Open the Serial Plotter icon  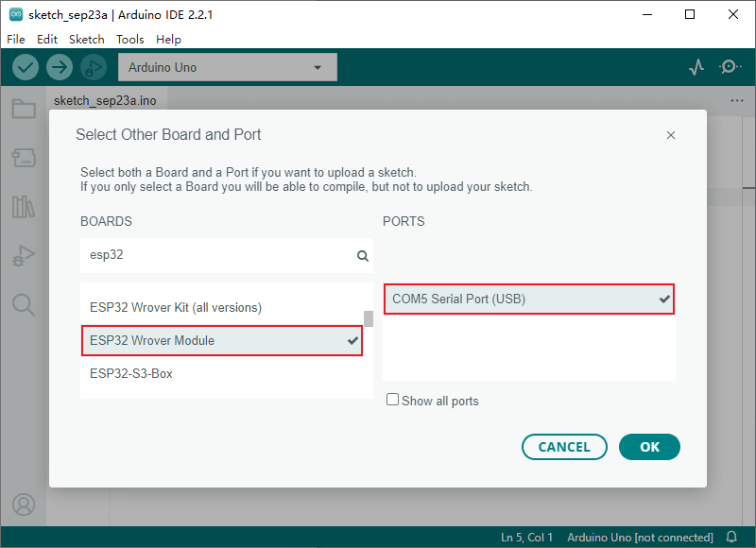[x=696, y=67]
